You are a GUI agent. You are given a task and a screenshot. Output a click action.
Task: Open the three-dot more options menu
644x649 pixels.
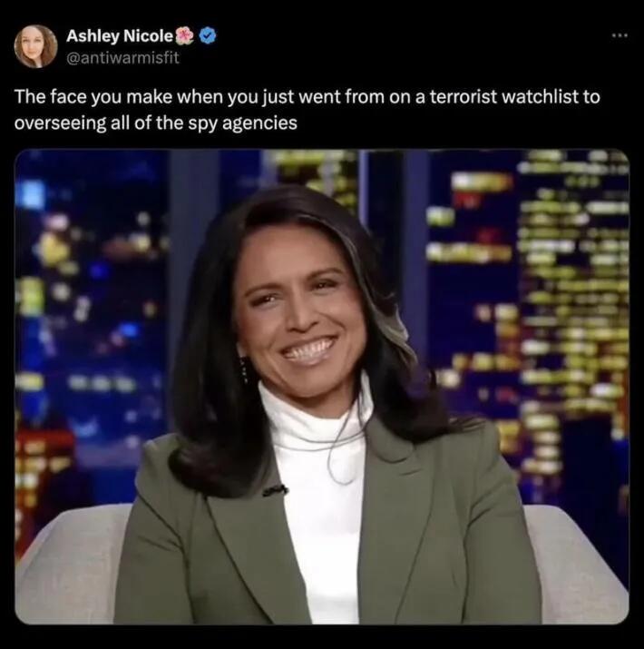620,36
